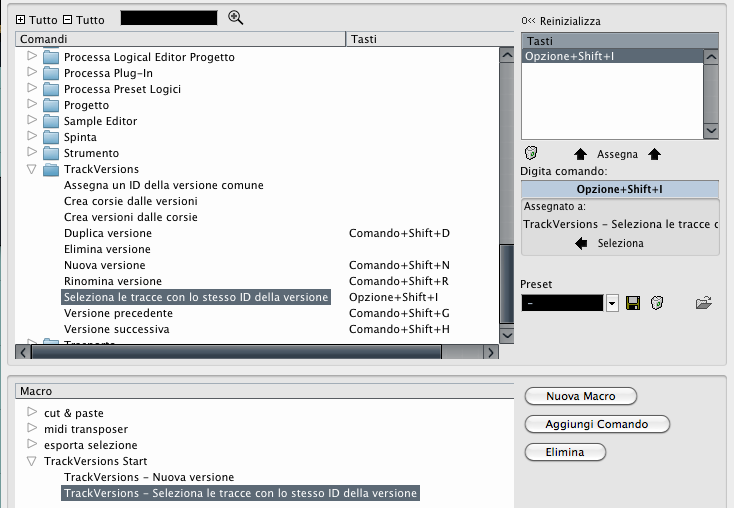Image resolution: width=734 pixels, height=508 pixels.
Task: Expand the esporta selezione macro
Action: tap(32, 444)
